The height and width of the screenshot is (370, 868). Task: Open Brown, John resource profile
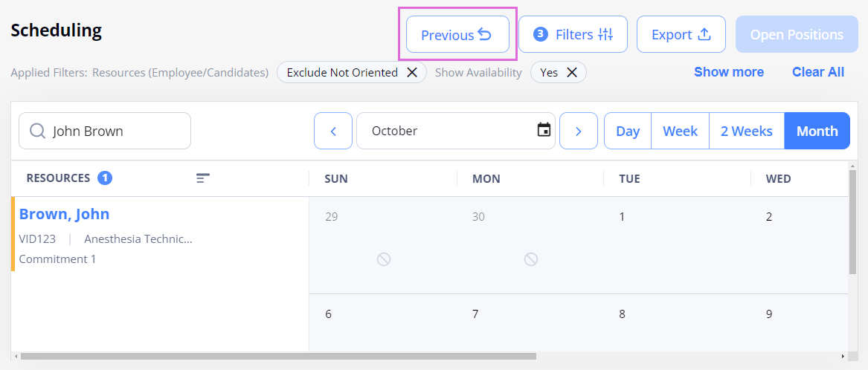pos(64,214)
